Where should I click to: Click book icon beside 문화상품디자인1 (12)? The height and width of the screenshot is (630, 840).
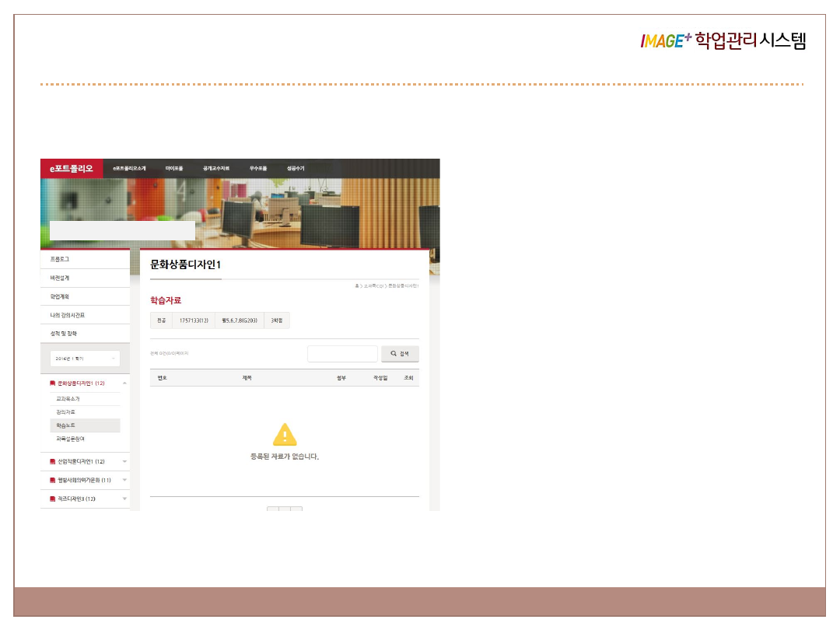point(53,383)
